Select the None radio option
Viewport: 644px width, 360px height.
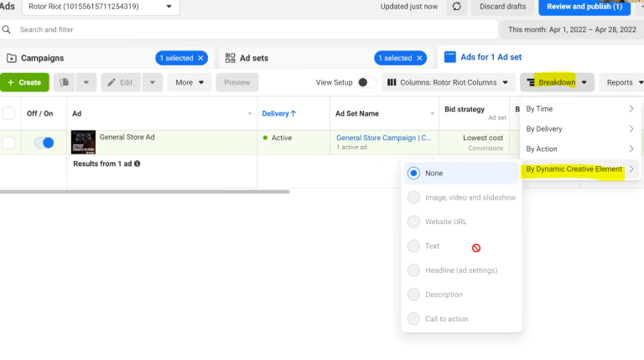413,173
